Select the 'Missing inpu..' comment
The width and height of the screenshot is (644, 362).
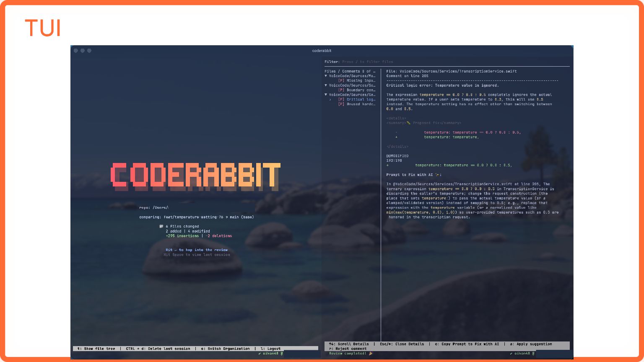click(x=361, y=80)
